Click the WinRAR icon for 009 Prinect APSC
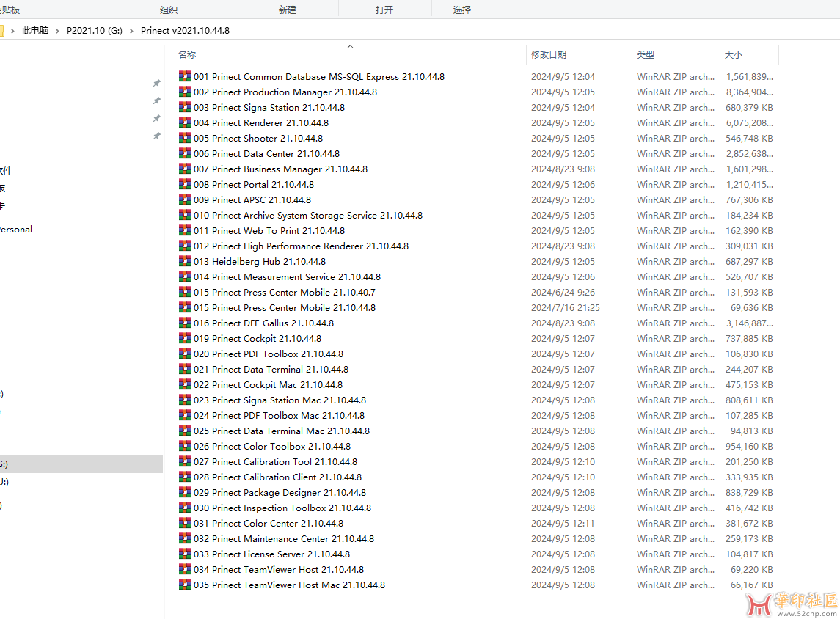 [185, 199]
